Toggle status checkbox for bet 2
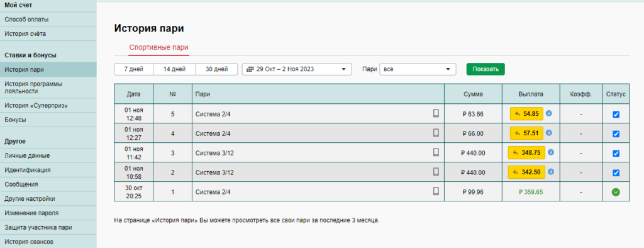The image size is (644, 248). (x=616, y=172)
